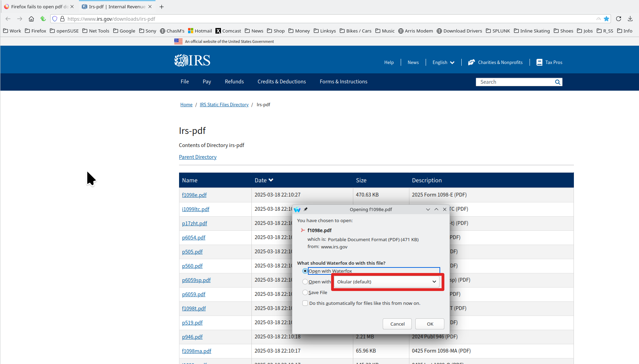639x364 pixels.
Task: Shade the dialog with the down chevron
Action: pos(428,209)
